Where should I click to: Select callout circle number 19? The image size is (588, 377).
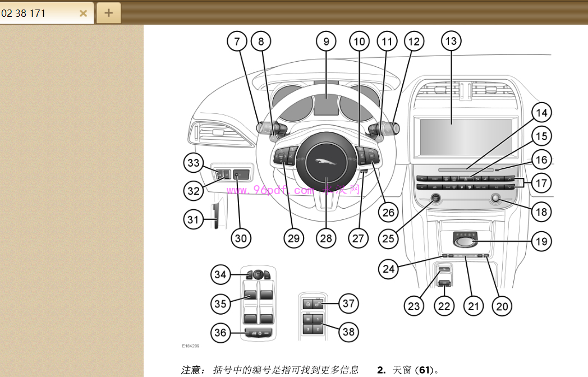coord(541,242)
